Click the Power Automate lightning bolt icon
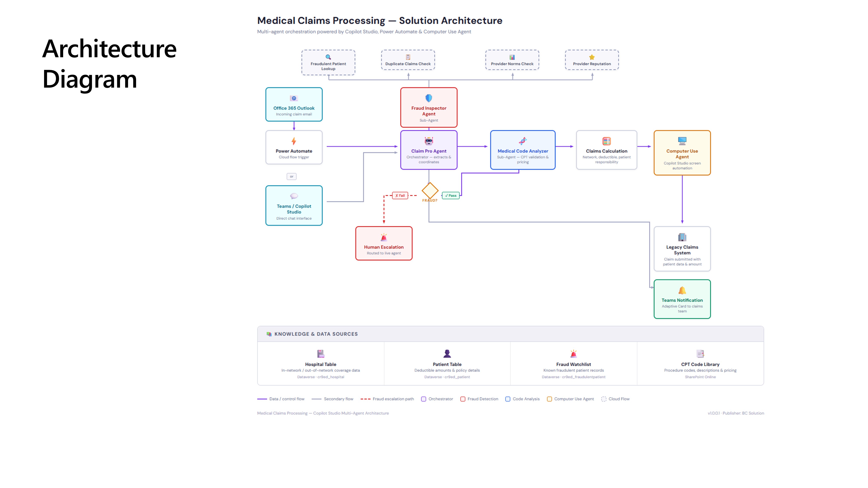Image resolution: width=868 pixels, height=488 pixels. pyautogui.click(x=294, y=141)
